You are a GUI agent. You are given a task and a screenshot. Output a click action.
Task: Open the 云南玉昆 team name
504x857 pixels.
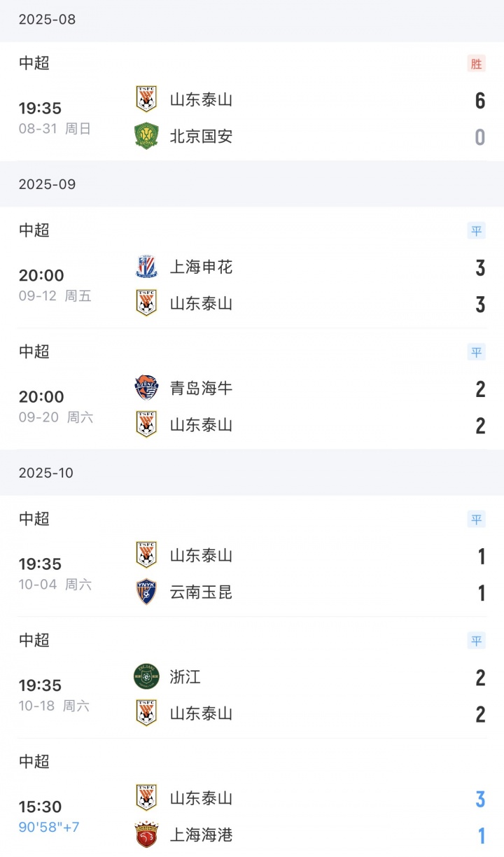(x=201, y=592)
